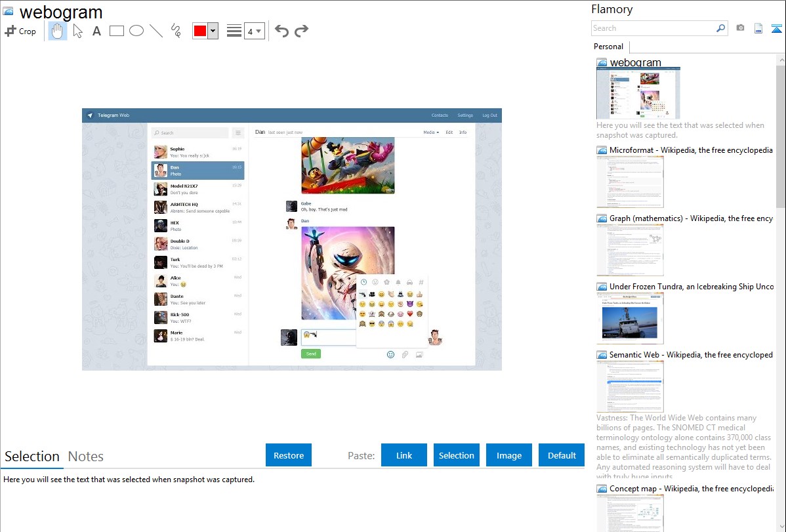Open the Concept map snapshot thumbnail
Screen dimensions: 786x532
(x=630, y=514)
